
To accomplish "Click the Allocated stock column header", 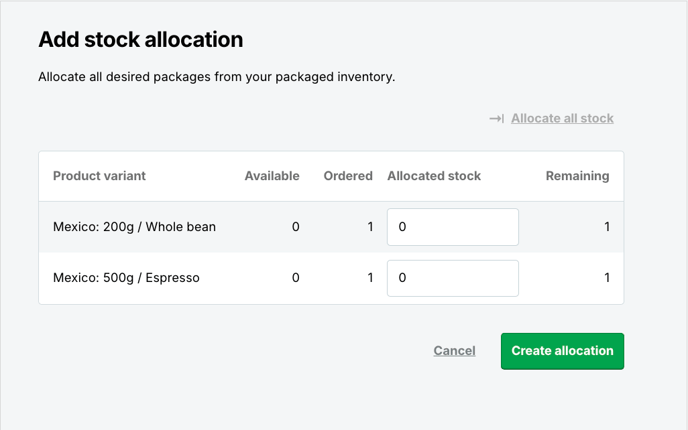I will click(434, 176).
